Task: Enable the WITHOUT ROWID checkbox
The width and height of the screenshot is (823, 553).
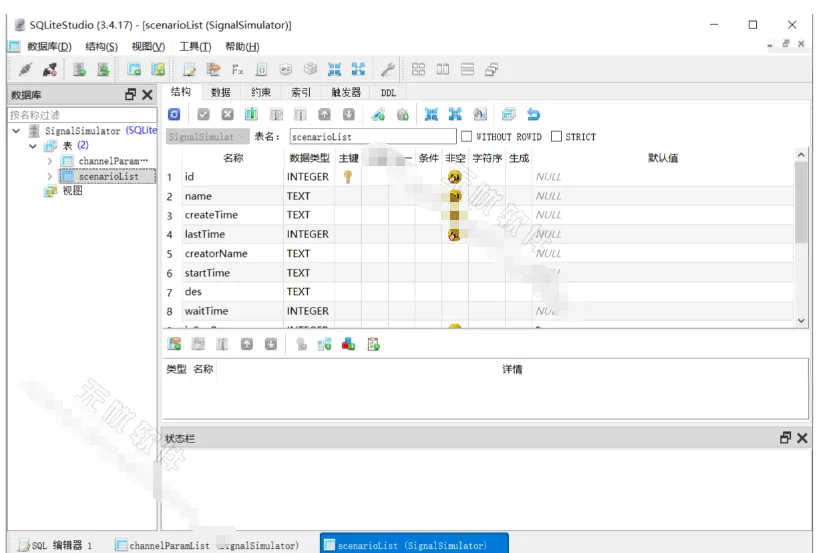Action: coord(467,136)
